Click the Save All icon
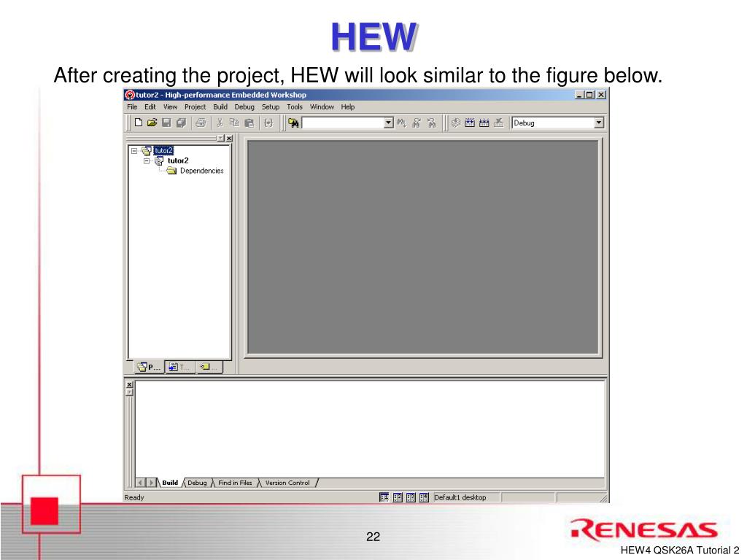Image resolution: width=747 pixels, height=560 pixels. (x=181, y=122)
